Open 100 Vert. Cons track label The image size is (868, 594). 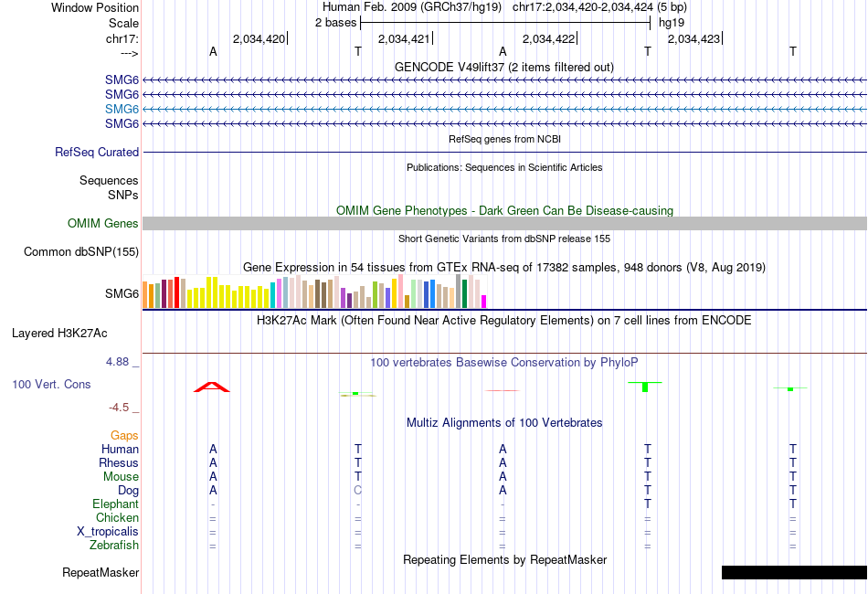(x=51, y=384)
